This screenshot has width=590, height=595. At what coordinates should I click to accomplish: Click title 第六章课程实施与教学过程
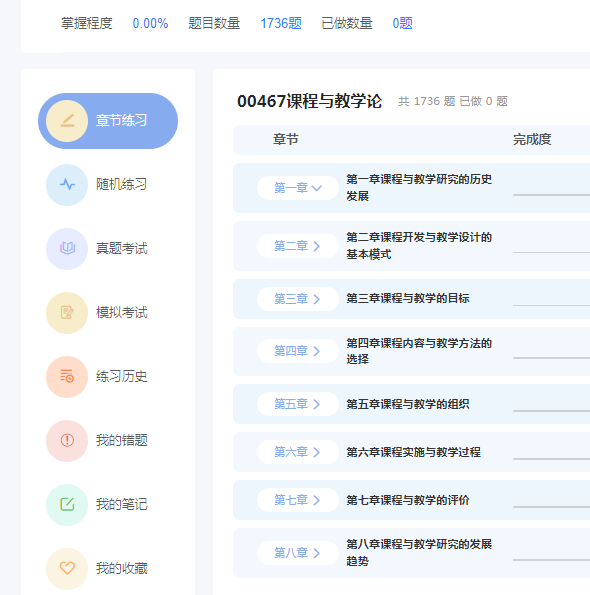[414, 452]
